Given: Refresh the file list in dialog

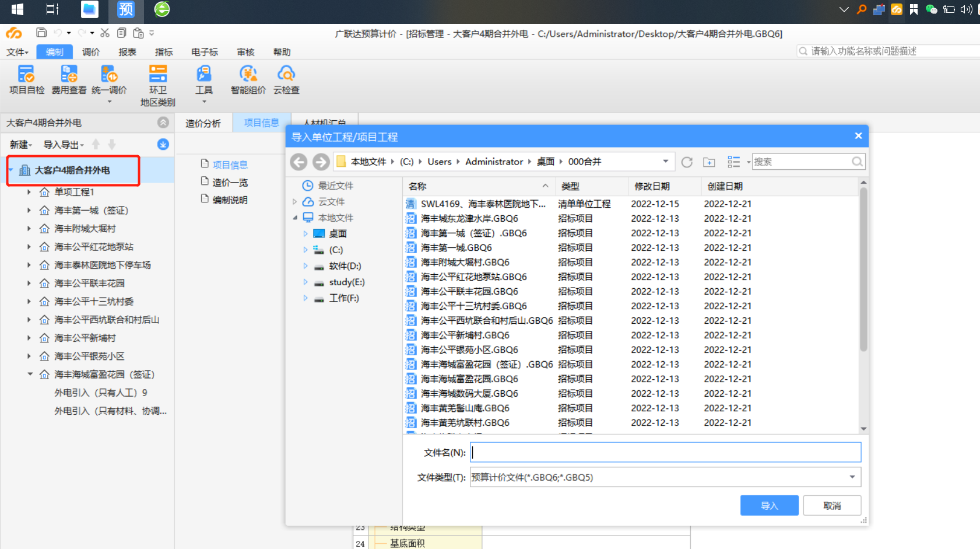Looking at the screenshot, I should [x=687, y=162].
